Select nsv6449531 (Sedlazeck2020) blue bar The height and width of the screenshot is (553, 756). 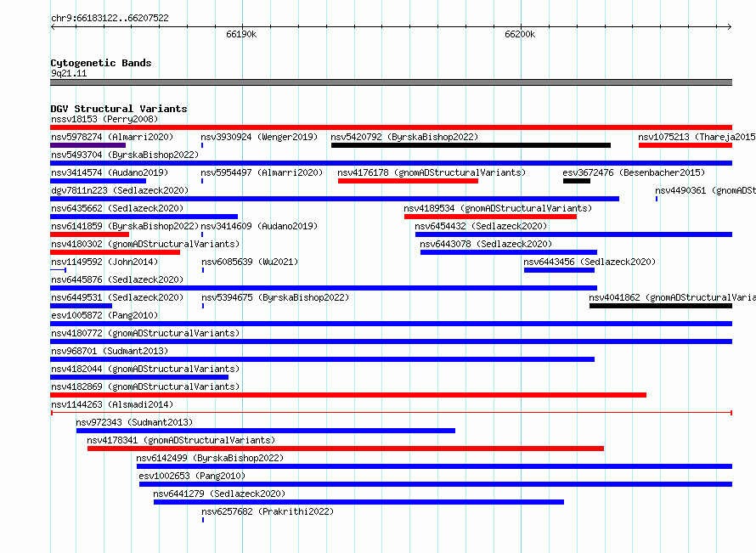(x=82, y=306)
